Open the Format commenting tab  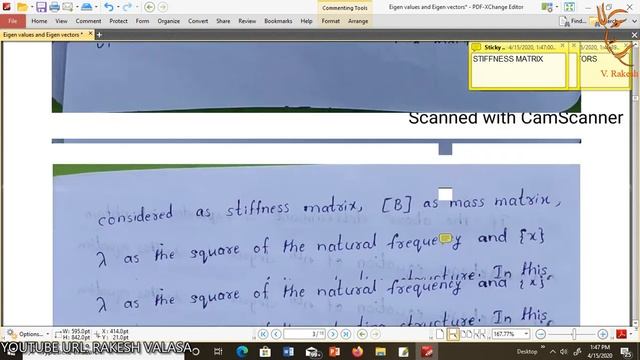point(331,21)
